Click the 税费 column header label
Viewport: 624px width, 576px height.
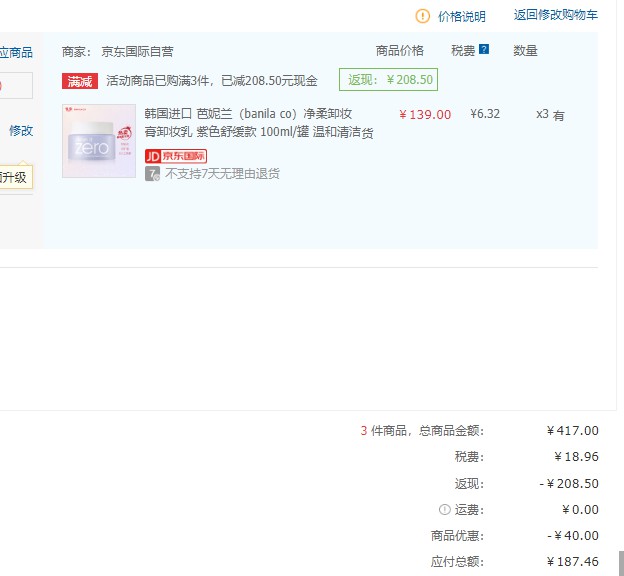tap(463, 51)
